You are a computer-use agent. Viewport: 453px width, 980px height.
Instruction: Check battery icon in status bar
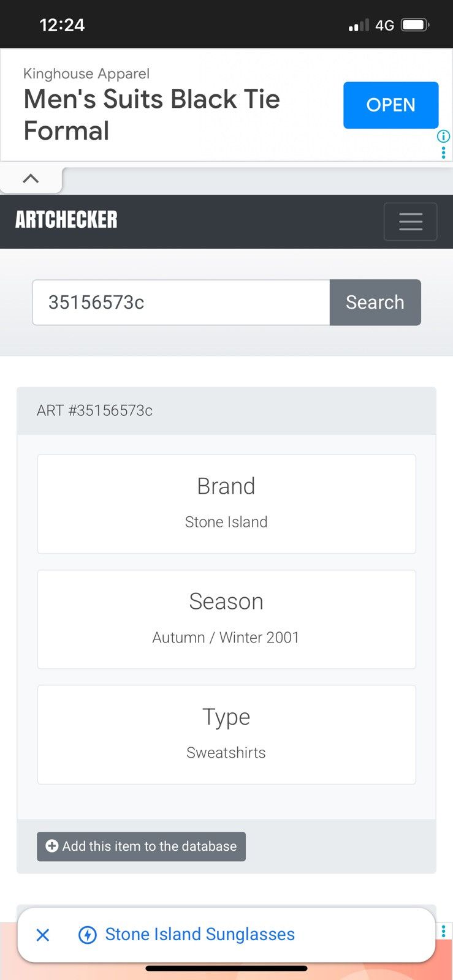pyautogui.click(x=415, y=25)
